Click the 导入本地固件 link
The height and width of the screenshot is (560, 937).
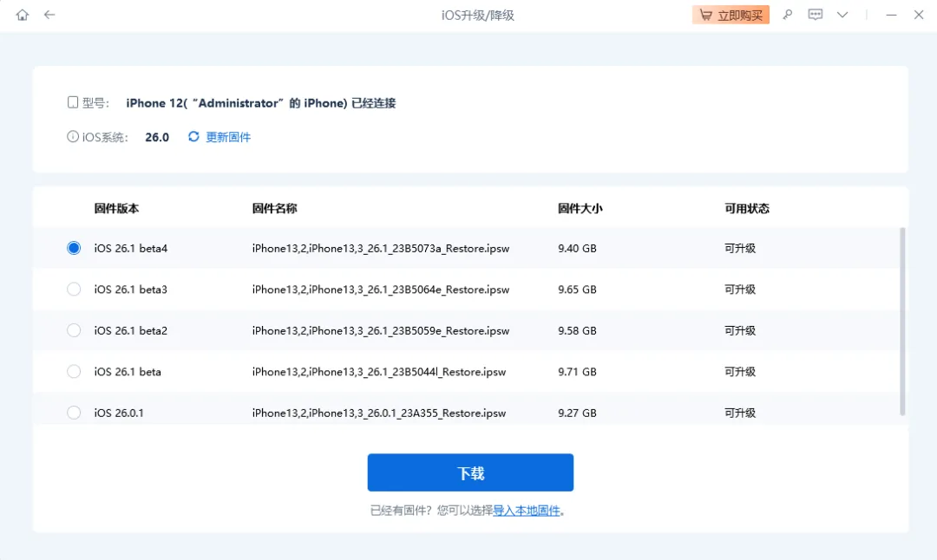[x=527, y=511]
